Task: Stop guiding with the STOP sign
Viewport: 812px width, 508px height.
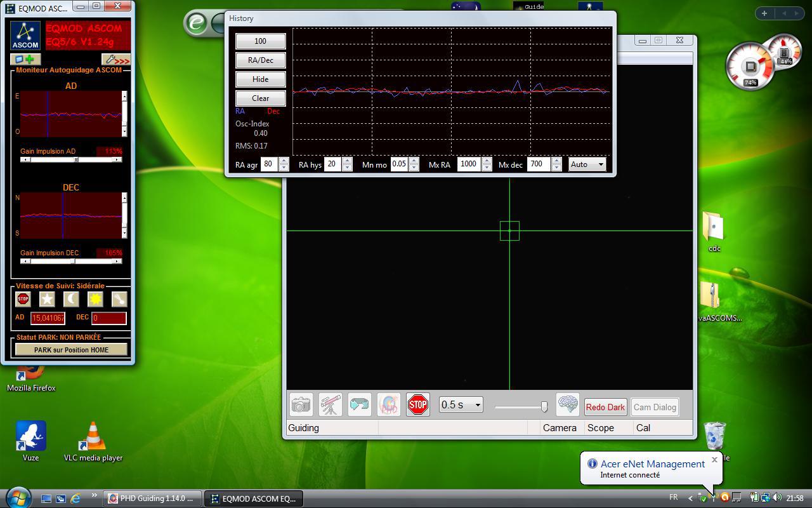Action: point(417,404)
